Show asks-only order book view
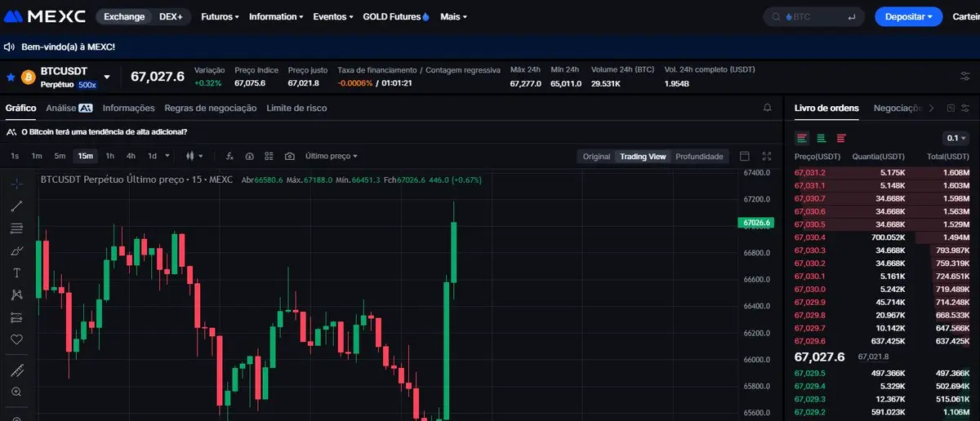This screenshot has width=980, height=421. pyautogui.click(x=841, y=138)
